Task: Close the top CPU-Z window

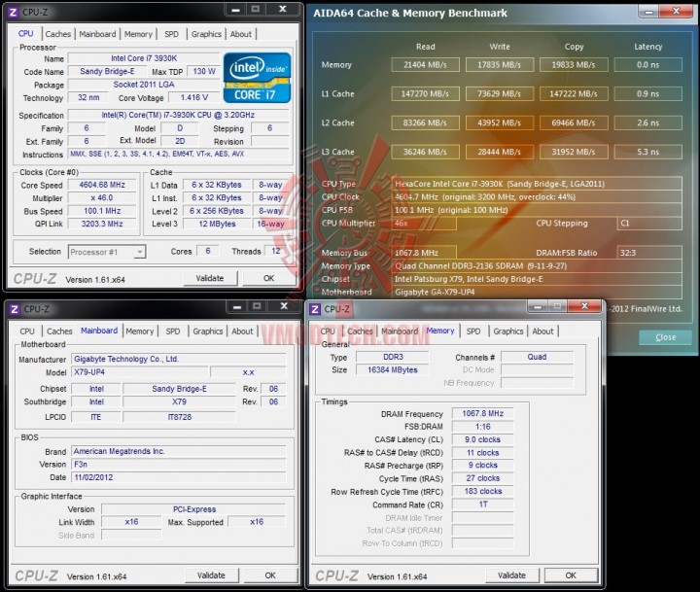Action: tap(283, 10)
